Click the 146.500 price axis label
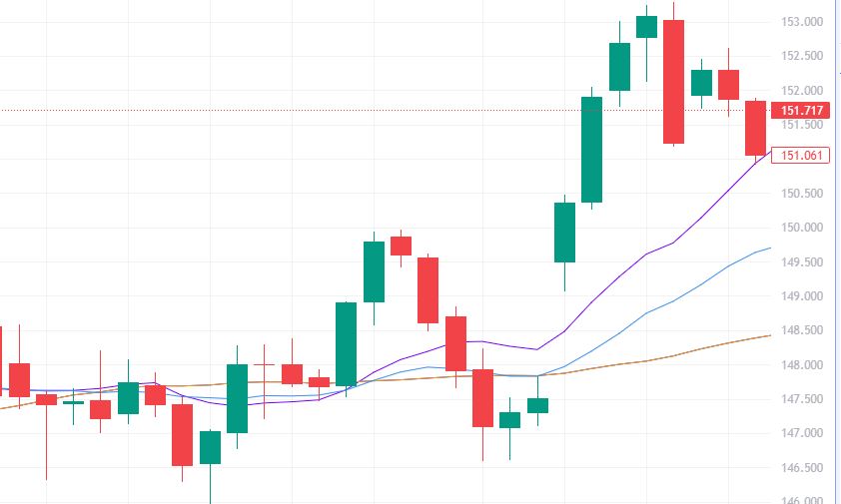This screenshot has height=504, width=841. 802,467
